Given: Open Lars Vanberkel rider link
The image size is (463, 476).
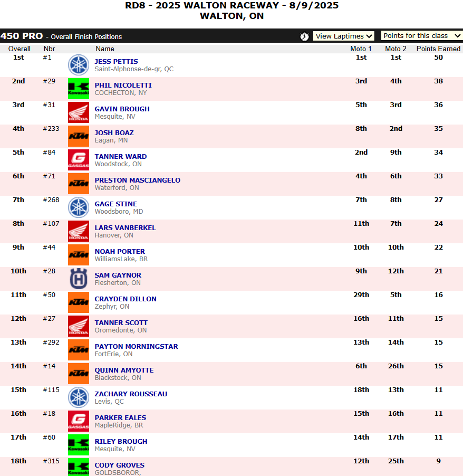Looking at the screenshot, I should 125,227.
